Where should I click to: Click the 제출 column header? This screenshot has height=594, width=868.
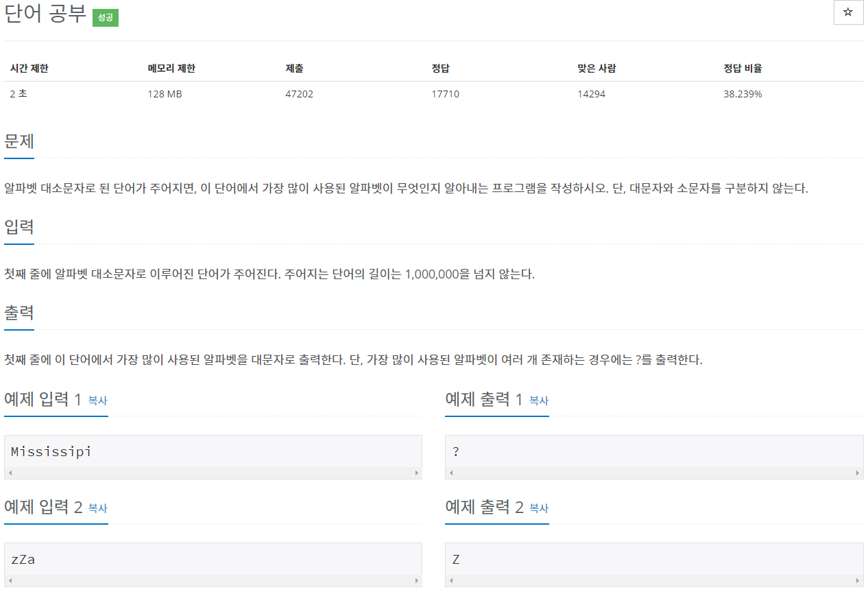click(x=294, y=69)
